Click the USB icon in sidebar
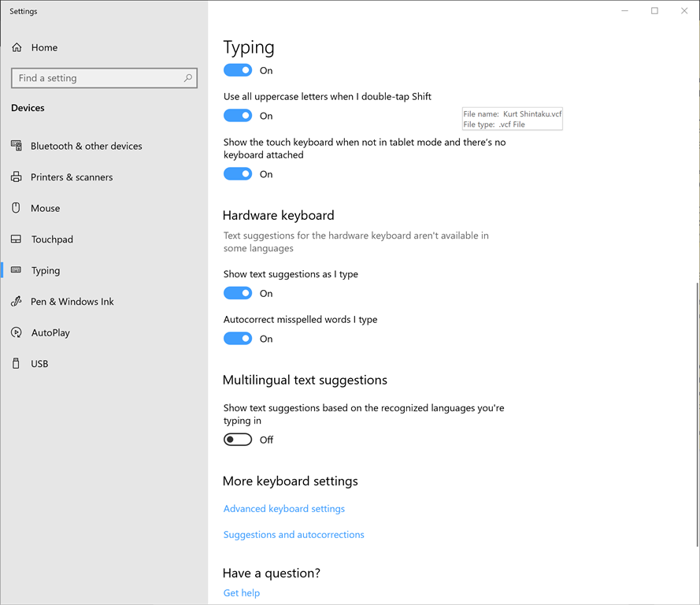This screenshot has height=605, width=700. [x=17, y=364]
